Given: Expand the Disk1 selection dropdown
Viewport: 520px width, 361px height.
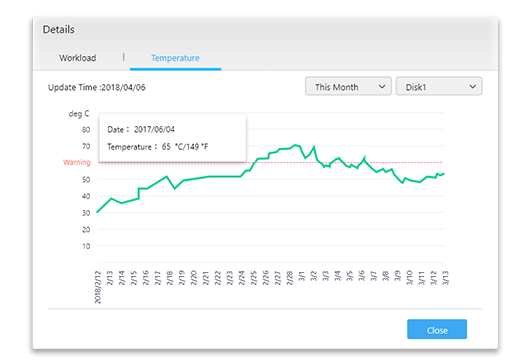Looking at the screenshot, I should click(x=439, y=87).
